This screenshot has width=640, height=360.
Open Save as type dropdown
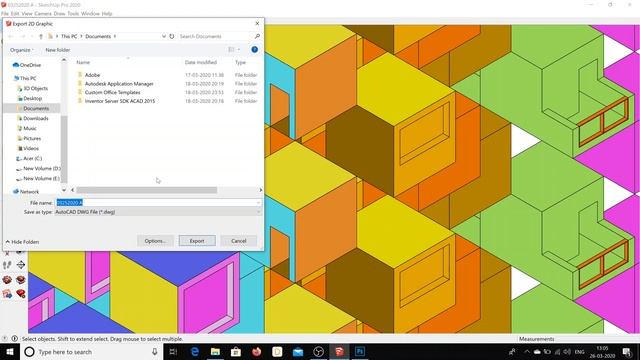coord(258,212)
